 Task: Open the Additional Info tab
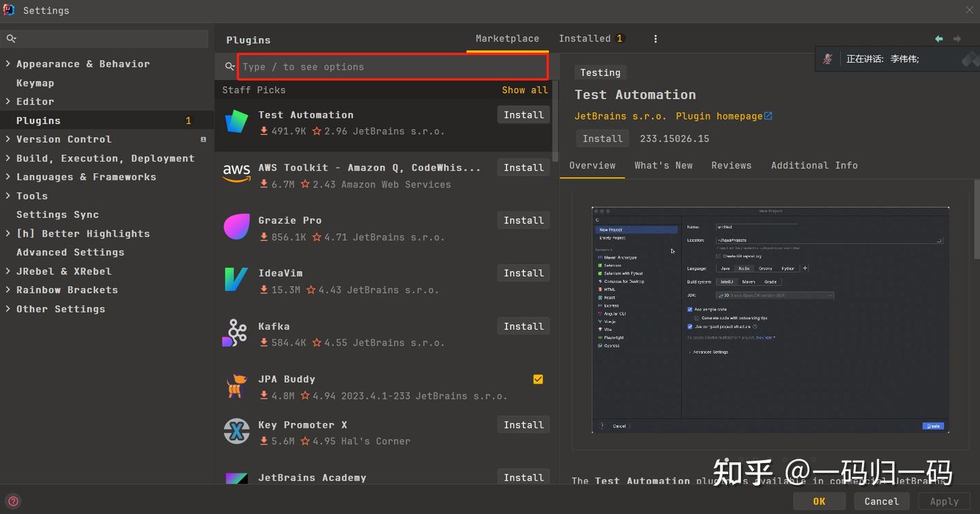coord(814,165)
